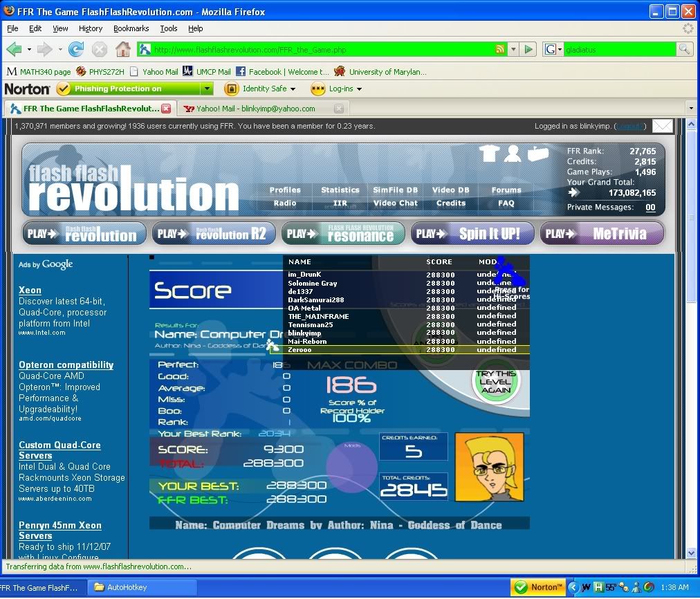Click the search magnifier icon in search box
The height and width of the screenshot is (599, 700).
[683, 49]
